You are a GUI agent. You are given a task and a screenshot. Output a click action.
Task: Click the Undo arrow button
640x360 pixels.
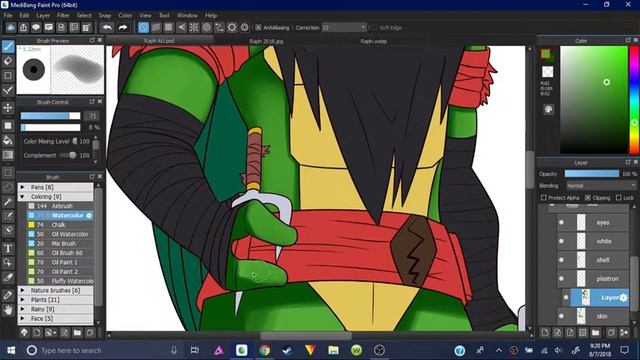coord(107,28)
